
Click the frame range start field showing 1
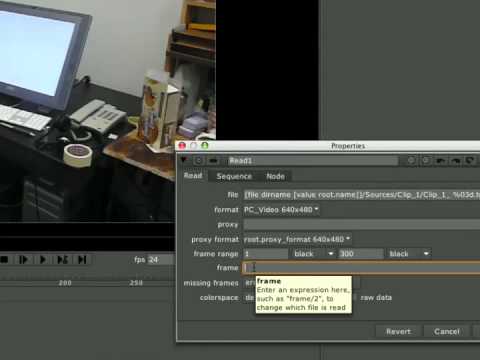point(265,254)
